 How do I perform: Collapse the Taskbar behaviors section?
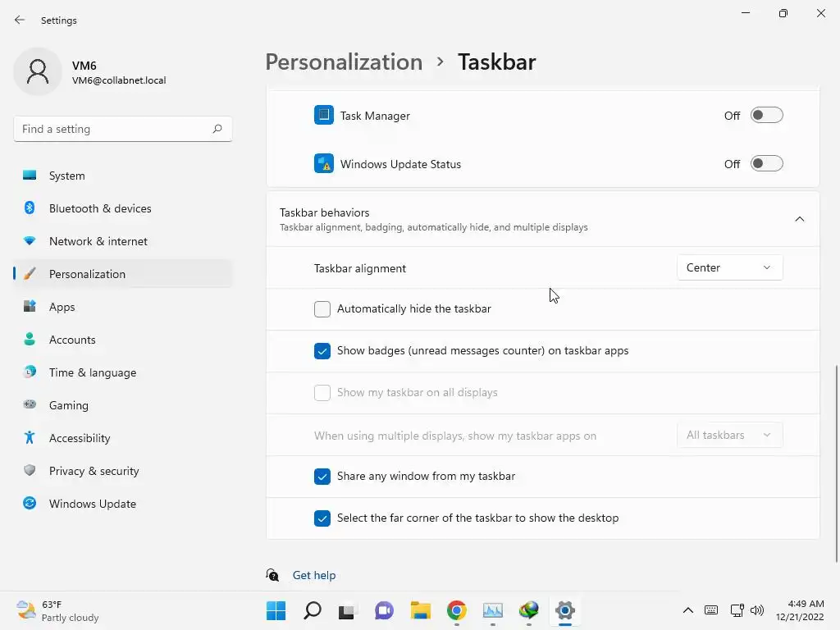coord(799,219)
